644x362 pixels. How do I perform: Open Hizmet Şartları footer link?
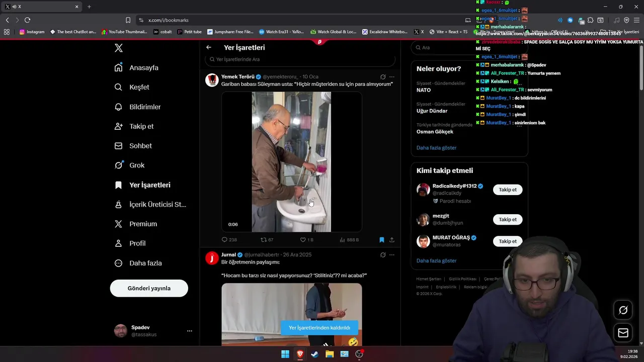(x=429, y=279)
